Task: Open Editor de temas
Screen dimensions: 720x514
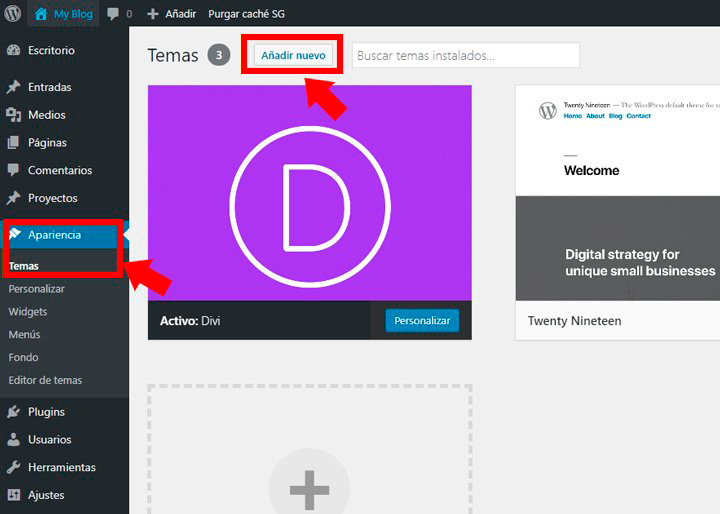Action: pyautogui.click(x=45, y=380)
